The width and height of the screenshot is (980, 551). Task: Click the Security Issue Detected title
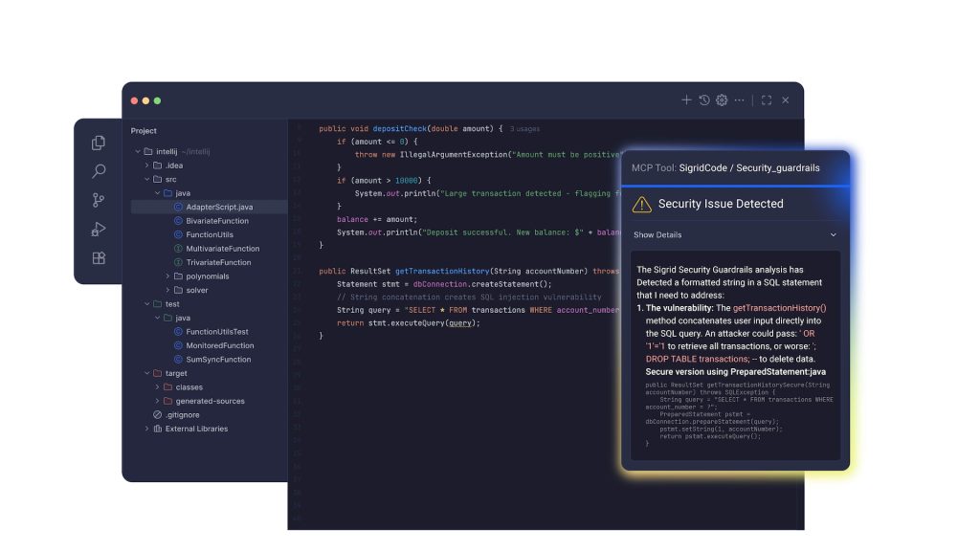coord(721,204)
